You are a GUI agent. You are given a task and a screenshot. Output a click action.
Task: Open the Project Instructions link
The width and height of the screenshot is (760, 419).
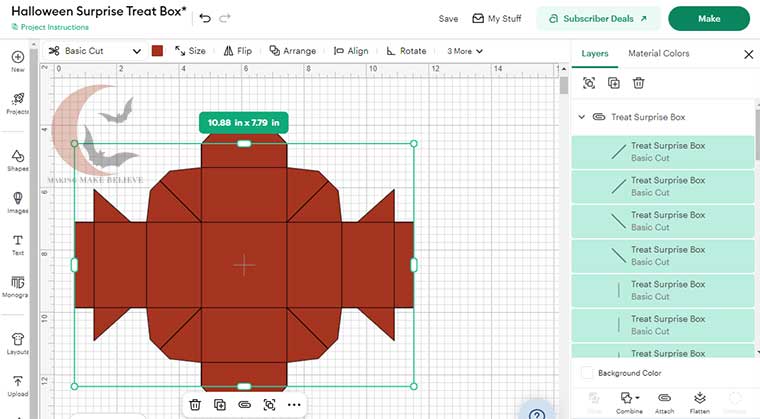[50, 27]
